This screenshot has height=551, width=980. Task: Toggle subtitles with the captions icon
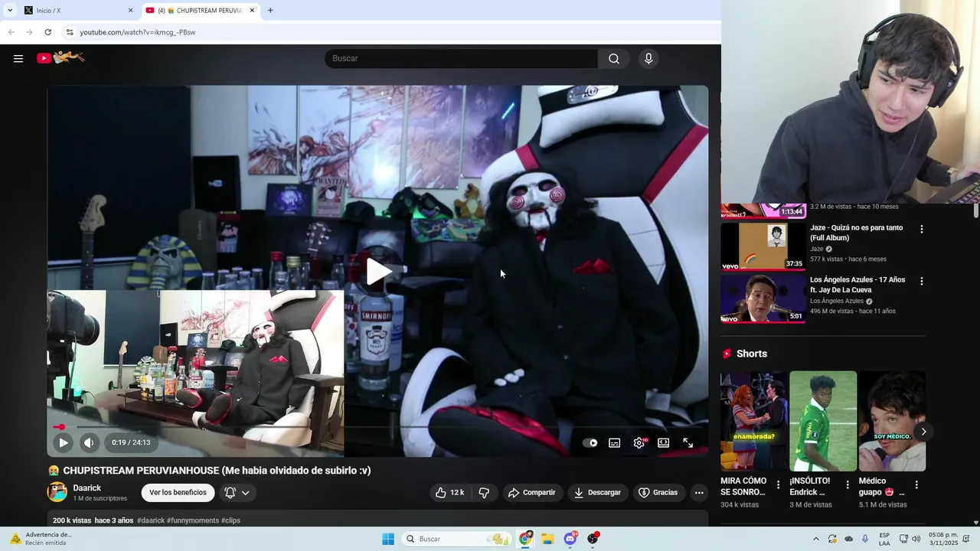coord(614,442)
